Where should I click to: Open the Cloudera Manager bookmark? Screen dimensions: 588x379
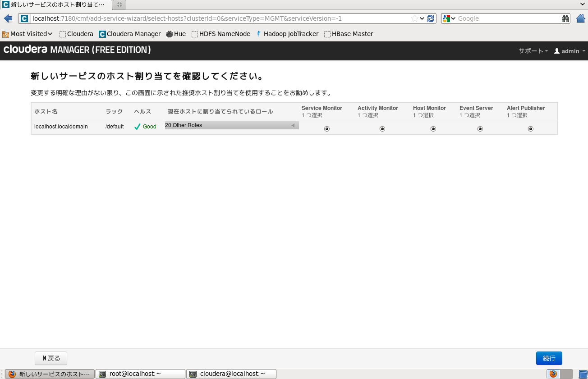129,34
